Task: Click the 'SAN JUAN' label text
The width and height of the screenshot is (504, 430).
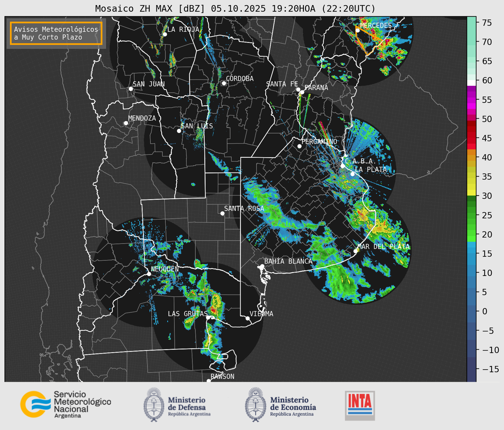Action: [148, 84]
